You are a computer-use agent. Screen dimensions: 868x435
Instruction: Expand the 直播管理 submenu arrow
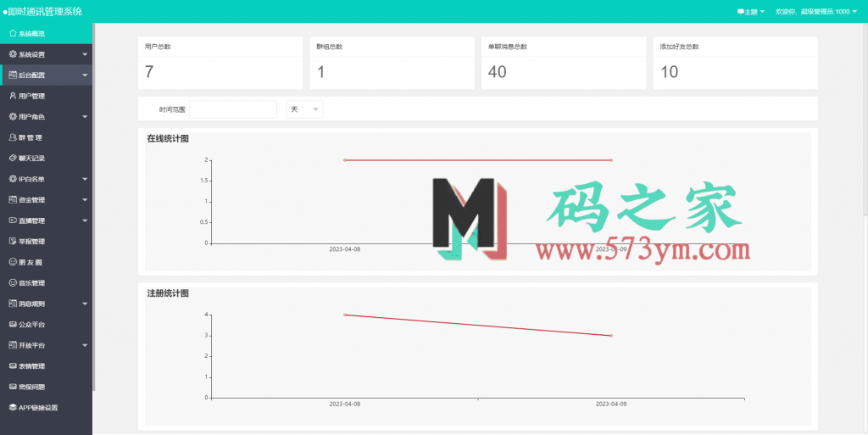tap(85, 220)
